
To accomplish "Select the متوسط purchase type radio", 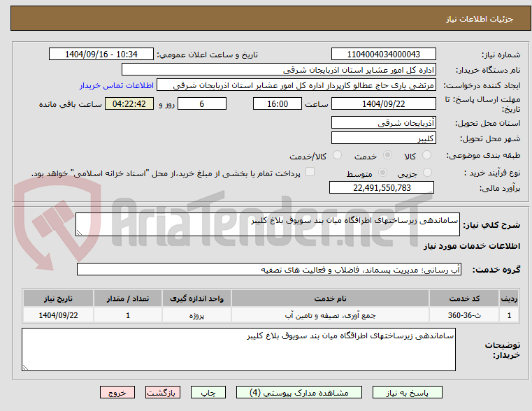I will (x=382, y=173).
